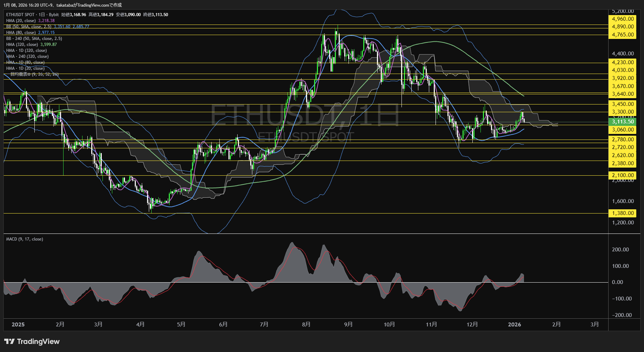Image resolution: width=644 pixels, height=352 pixels.
Task: Click the 200.00 MACD scale value
Action: click(620, 250)
